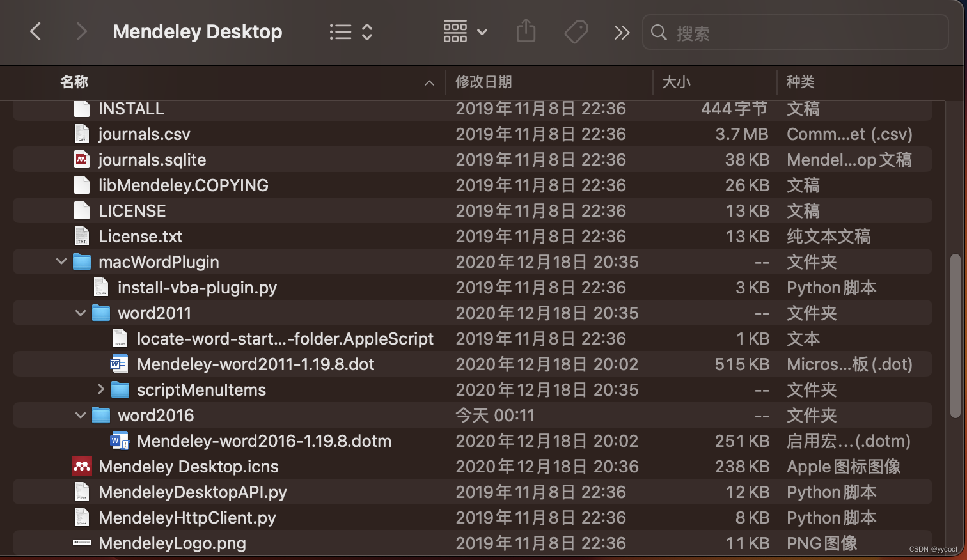This screenshot has height=560, width=967.
Task: Open the list view switcher control
Action: tap(351, 32)
